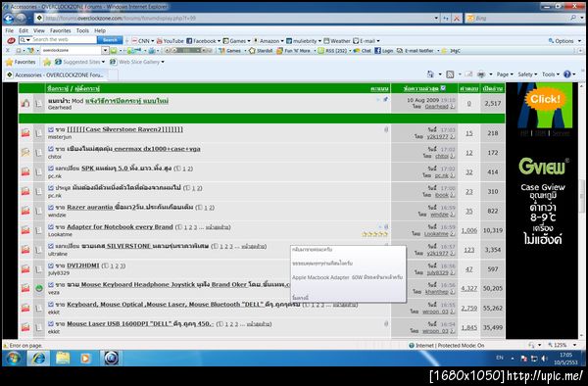Open Windows Media Player on taskbar
The width and height of the screenshot is (588, 386).
point(85,359)
